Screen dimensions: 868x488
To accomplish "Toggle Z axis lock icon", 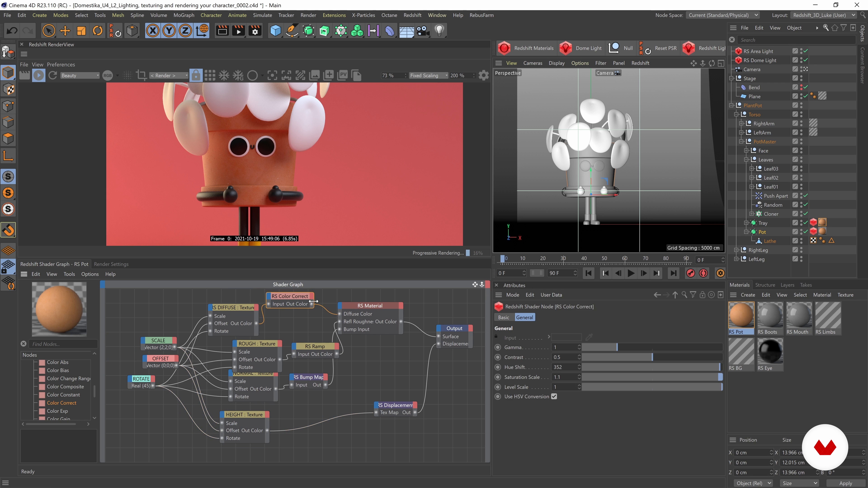I will pyautogui.click(x=185, y=31).
